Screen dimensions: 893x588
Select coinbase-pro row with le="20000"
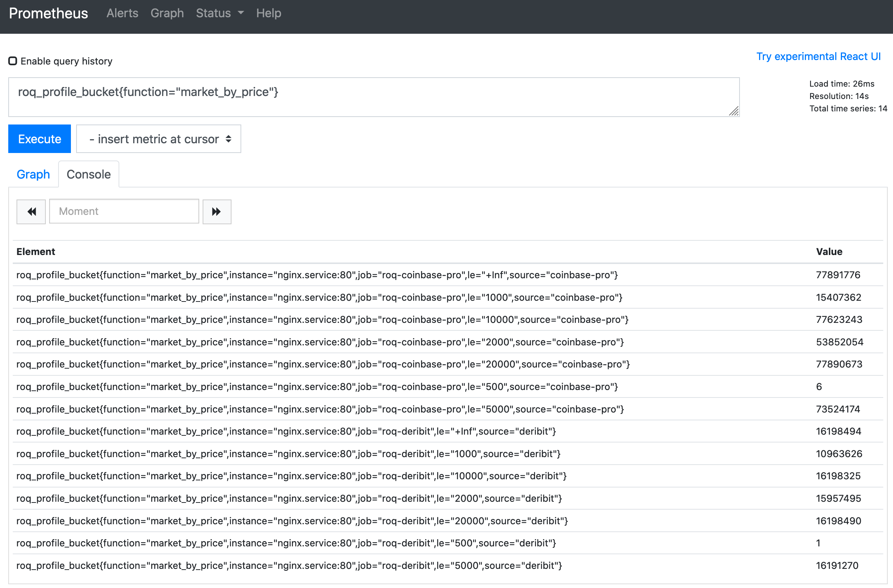point(448,364)
